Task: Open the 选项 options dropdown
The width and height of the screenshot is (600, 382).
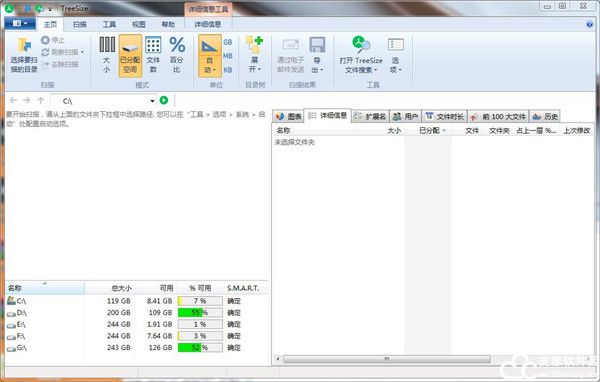Action: pyautogui.click(x=395, y=65)
